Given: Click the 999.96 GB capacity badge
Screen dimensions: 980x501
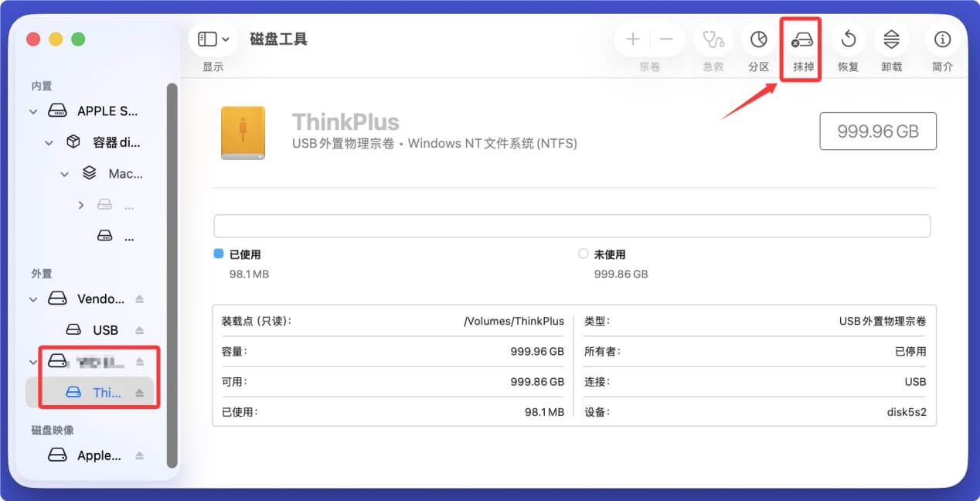Looking at the screenshot, I should [x=878, y=131].
